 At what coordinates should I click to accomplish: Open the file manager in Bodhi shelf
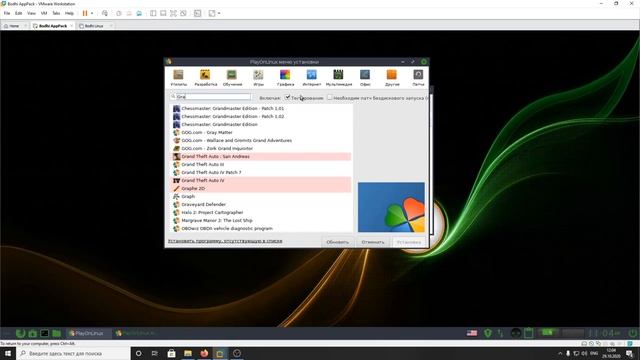(x=57, y=333)
